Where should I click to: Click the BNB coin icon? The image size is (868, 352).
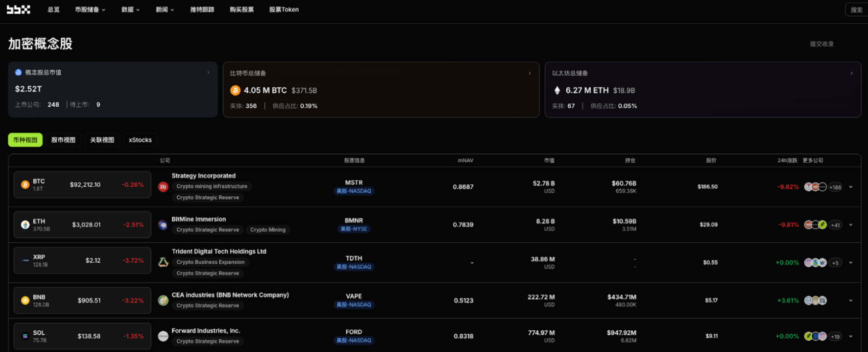(x=25, y=301)
